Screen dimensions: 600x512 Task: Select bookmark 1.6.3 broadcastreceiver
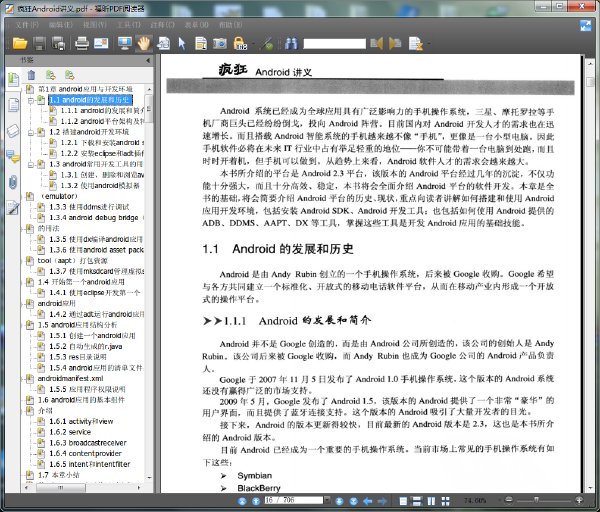click(88, 443)
